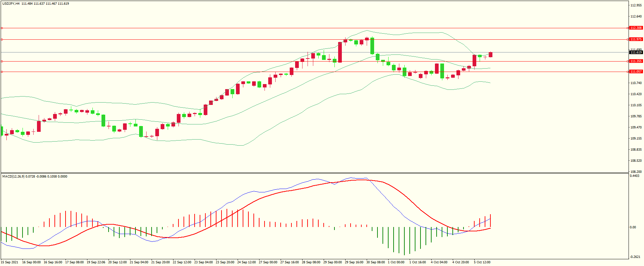Click the 17 Sep 08:00 time label
Screen dimensions: 644x266
point(74,262)
